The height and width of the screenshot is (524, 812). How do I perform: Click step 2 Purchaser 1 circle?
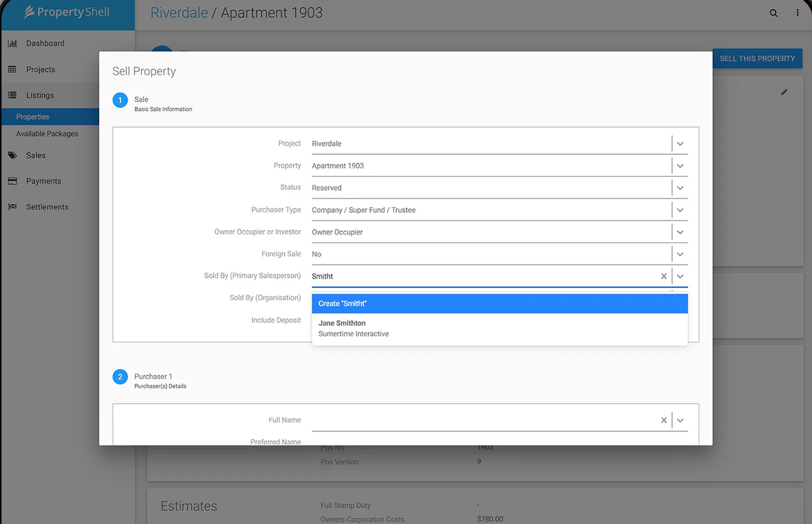tap(120, 377)
